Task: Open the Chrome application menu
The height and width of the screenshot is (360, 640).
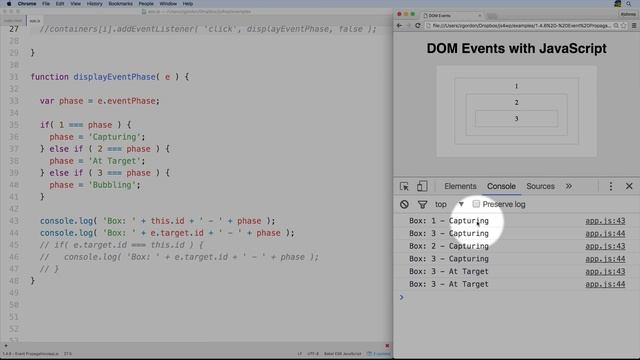Action: pos(27,4)
